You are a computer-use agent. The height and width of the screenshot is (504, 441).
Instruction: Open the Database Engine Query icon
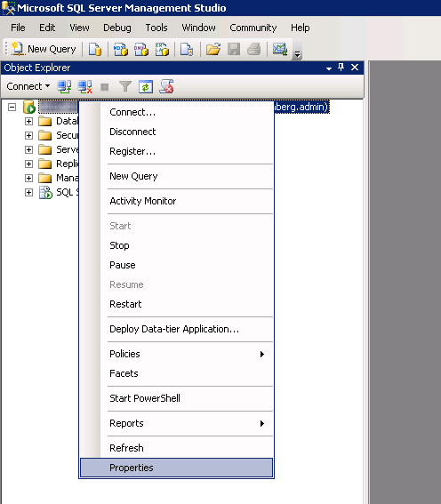(x=95, y=49)
